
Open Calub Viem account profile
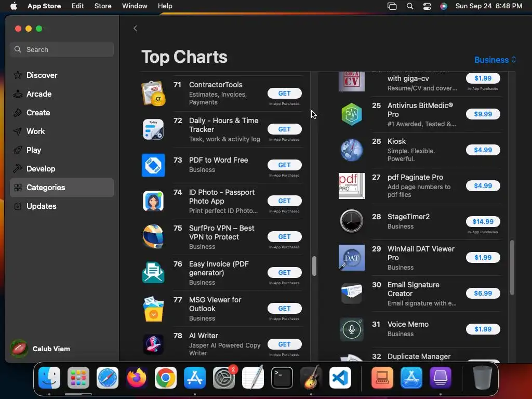tap(40, 349)
